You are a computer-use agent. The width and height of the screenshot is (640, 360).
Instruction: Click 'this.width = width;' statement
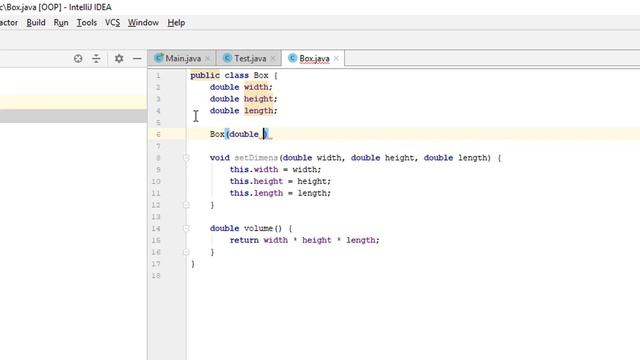[x=276, y=169]
